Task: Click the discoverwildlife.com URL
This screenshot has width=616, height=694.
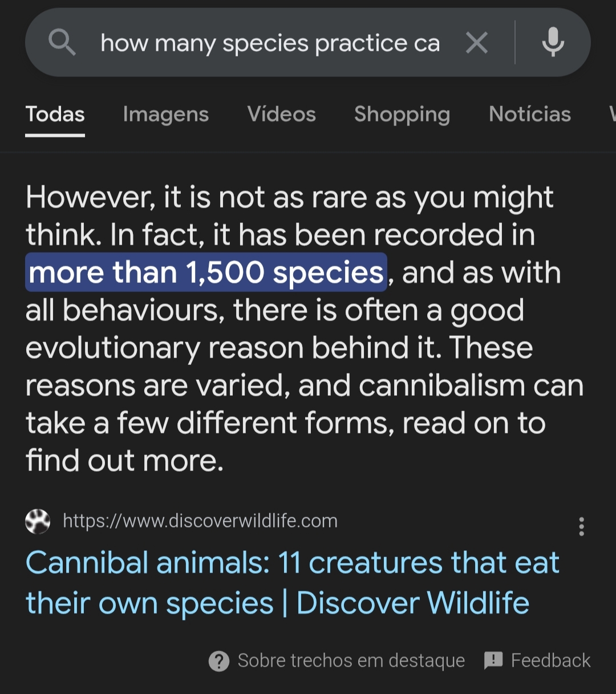Action: 200,521
